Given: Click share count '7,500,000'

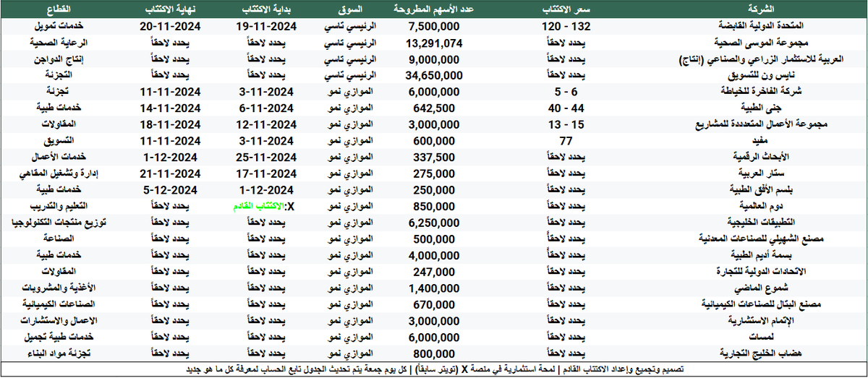Looking at the screenshot, I should pyautogui.click(x=435, y=26).
